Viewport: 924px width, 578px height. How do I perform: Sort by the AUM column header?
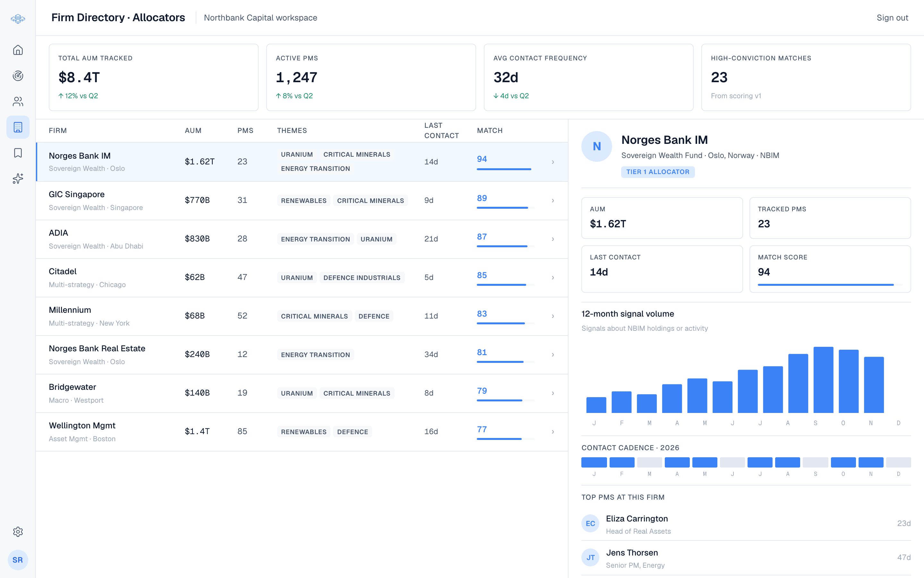pyautogui.click(x=193, y=131)
